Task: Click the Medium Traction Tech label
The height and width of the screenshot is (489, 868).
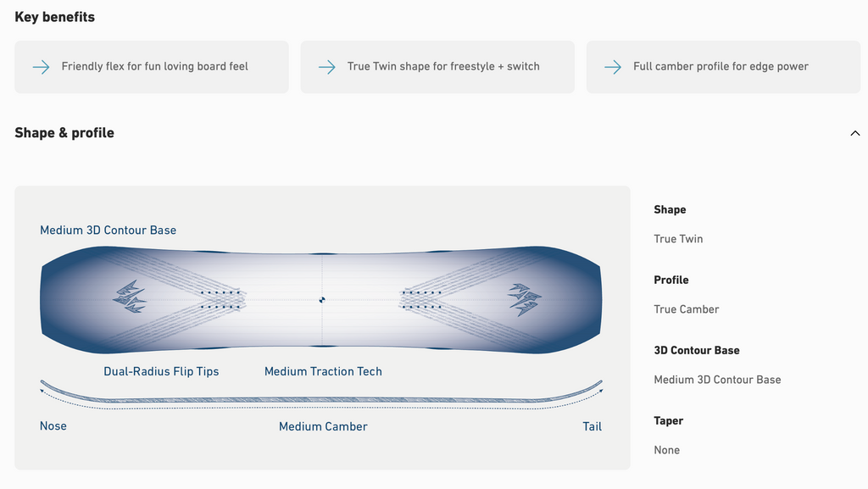Action: pyautogui.click(x=323, y=371)
